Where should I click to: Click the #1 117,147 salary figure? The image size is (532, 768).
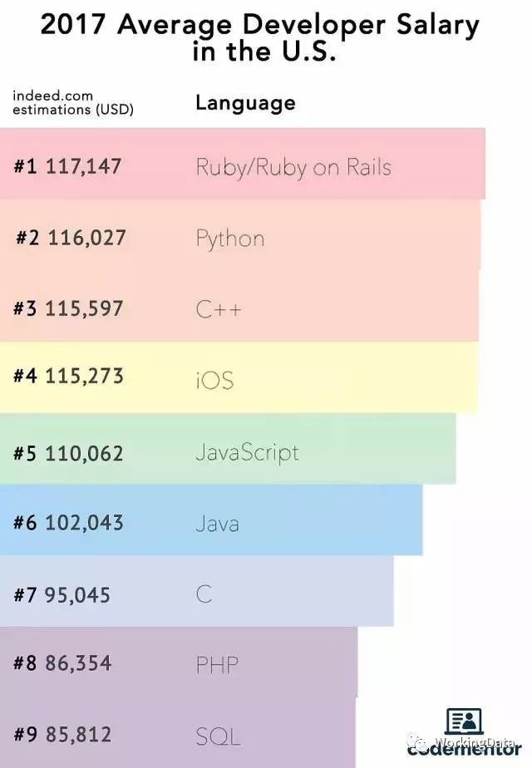(x=67, y=166)
